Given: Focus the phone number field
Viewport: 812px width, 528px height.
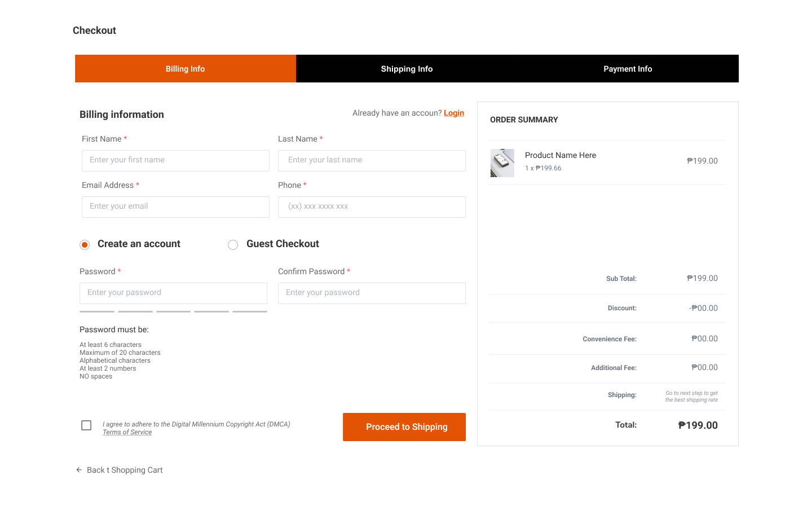Looking at the screenshot, I should coord(372,207).
